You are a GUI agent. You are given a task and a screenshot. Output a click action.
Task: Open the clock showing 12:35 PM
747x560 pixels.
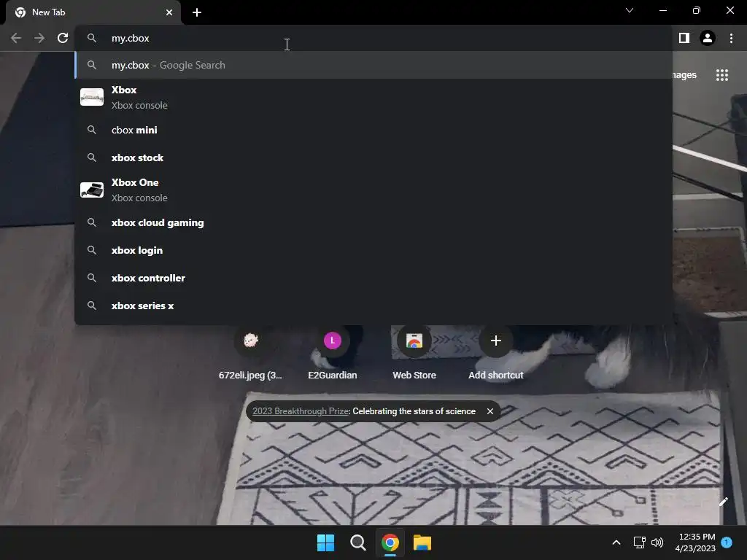pyautogui.click(x=695, y=542)
